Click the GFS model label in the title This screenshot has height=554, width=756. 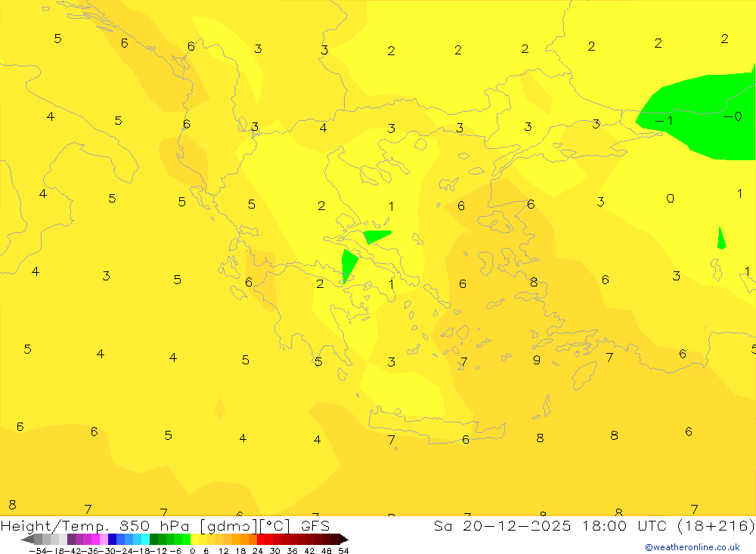click(x=315, y=525)
